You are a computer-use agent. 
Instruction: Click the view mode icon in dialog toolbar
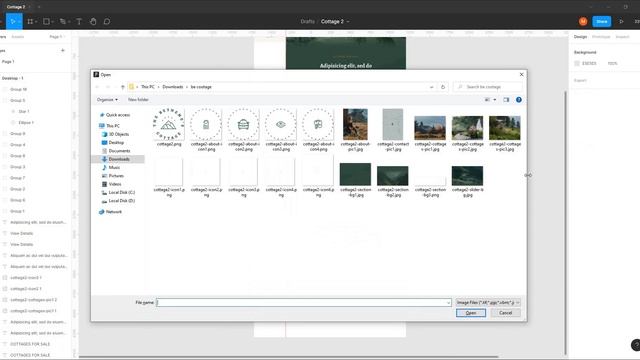pyautogui.click(x=487, y=100)
